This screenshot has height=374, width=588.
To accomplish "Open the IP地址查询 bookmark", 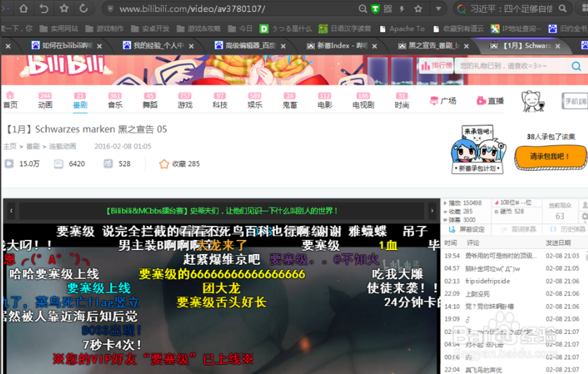I will pyautogui.click(x=516, y=29).
